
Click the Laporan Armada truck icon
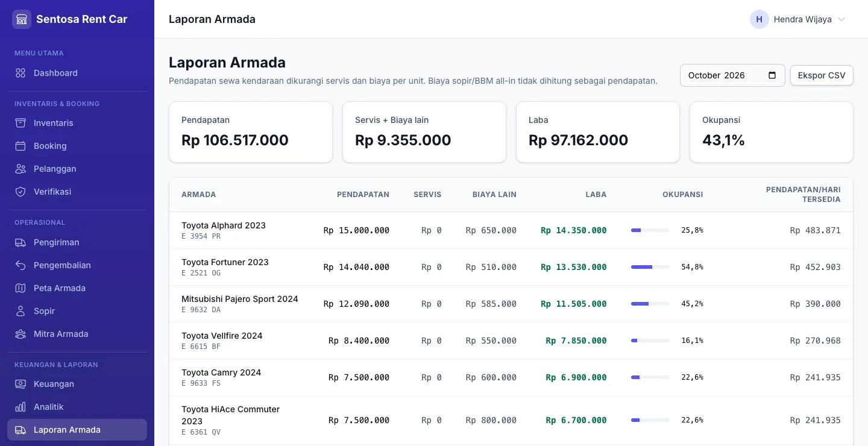[x=20, y=430]
